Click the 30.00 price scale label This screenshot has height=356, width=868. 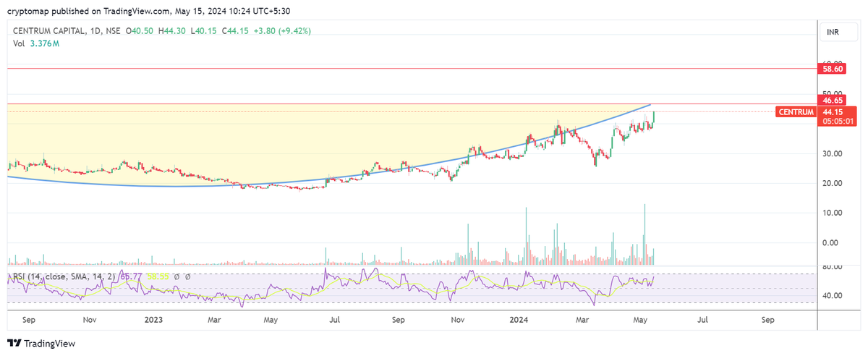(833, 153)
